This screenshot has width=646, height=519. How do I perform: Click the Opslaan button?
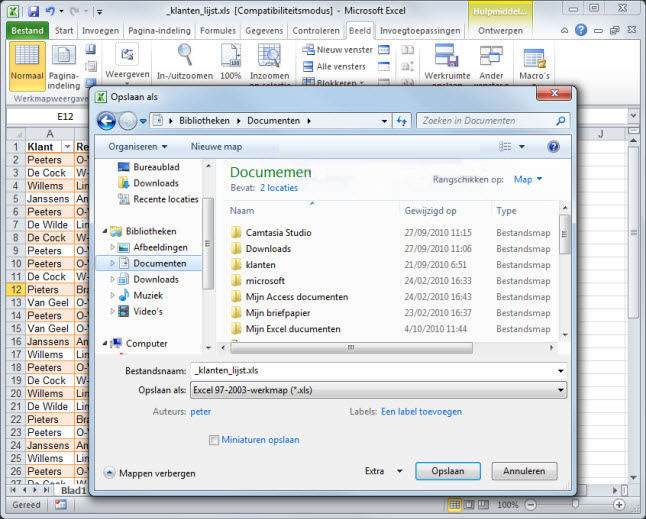[448, 471]
